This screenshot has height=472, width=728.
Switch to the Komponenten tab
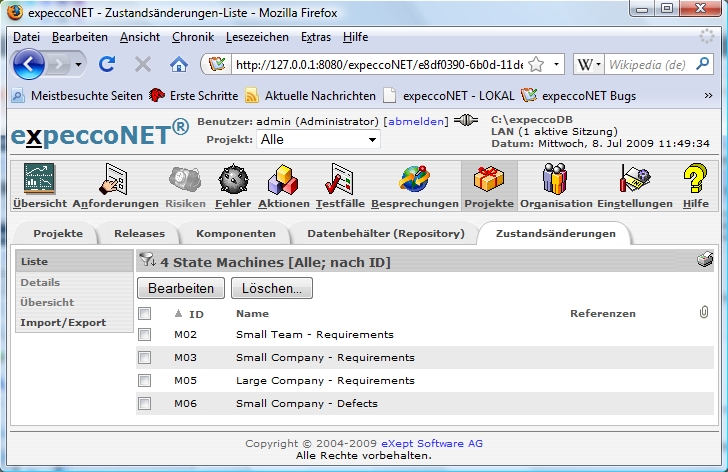point(235,233)
